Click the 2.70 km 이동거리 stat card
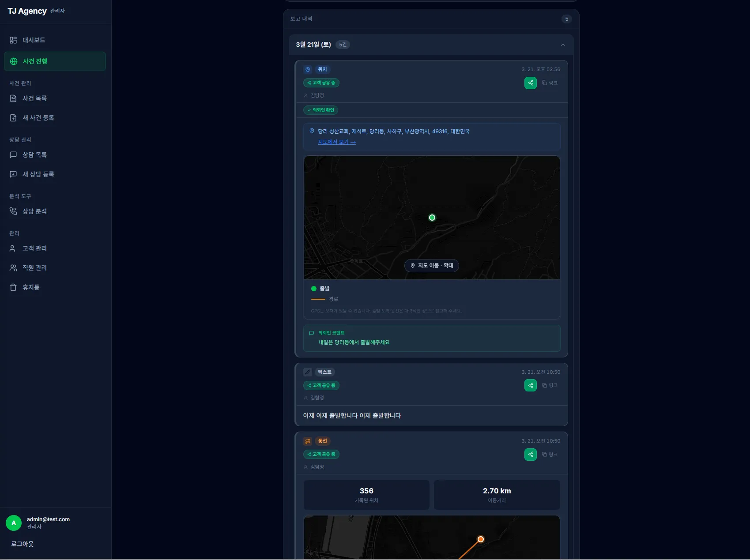 pos(497,495)
